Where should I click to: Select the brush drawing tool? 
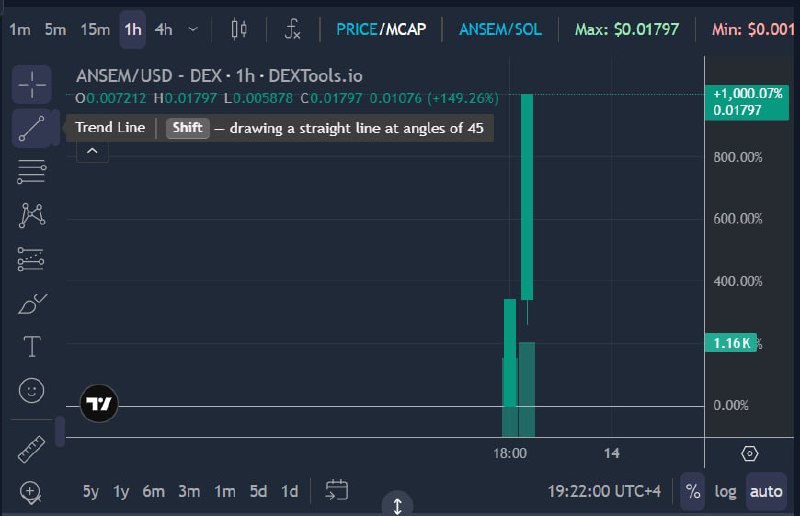32,304
